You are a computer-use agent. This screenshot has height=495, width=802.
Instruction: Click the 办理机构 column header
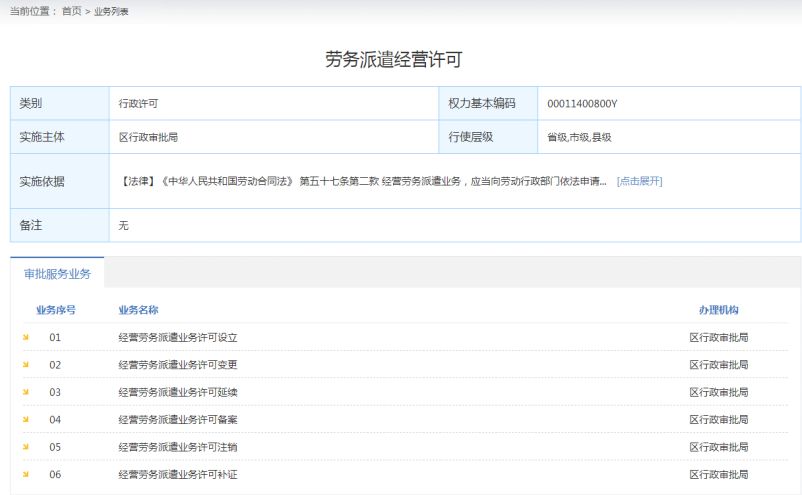point(719,310)
